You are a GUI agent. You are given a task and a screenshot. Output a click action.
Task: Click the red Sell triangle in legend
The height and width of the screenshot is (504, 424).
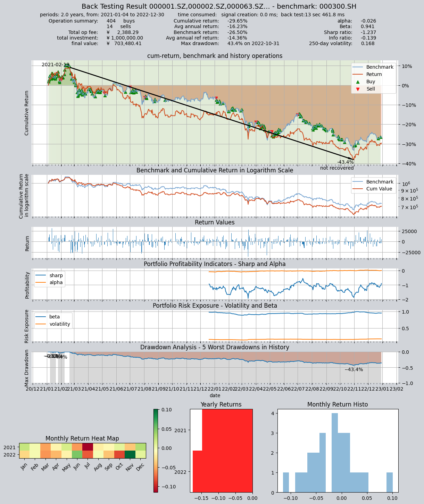point(358,89)
